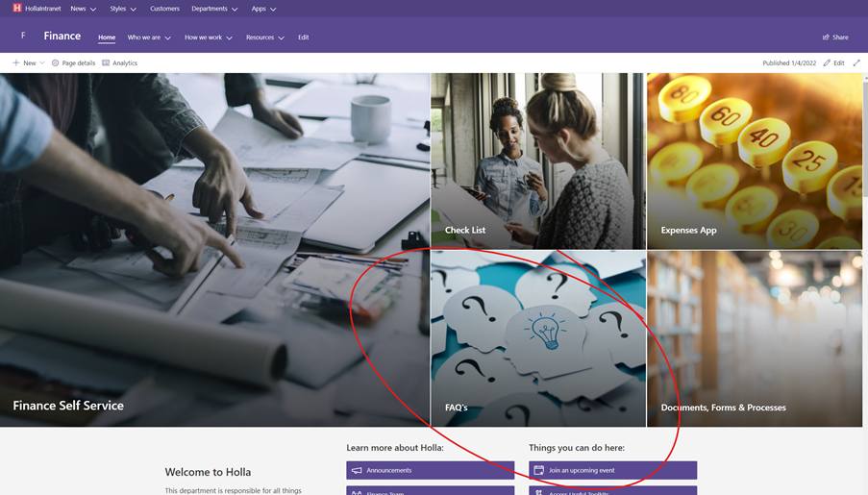
Task: Go to the Home tab
Action: coord(107,37)
